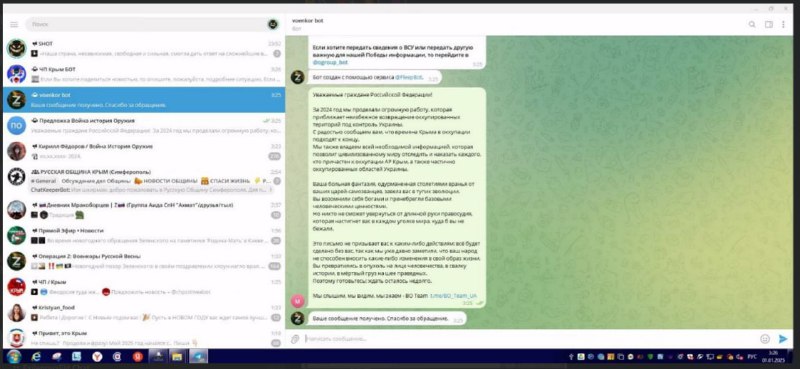Open the ЧП / Крым channel
Viewport: 800px width, 369px height.
144,287
